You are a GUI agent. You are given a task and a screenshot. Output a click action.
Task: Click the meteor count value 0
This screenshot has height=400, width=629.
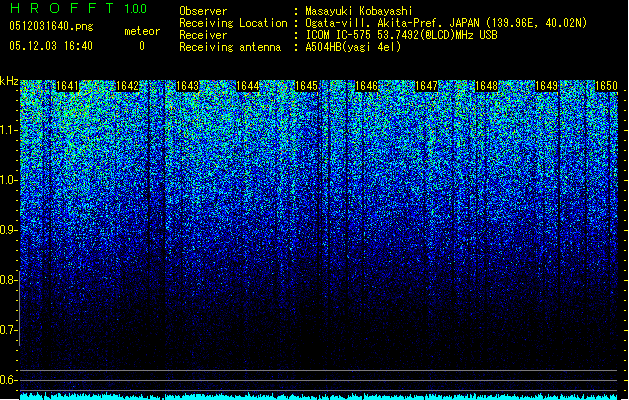pos(142,46)
